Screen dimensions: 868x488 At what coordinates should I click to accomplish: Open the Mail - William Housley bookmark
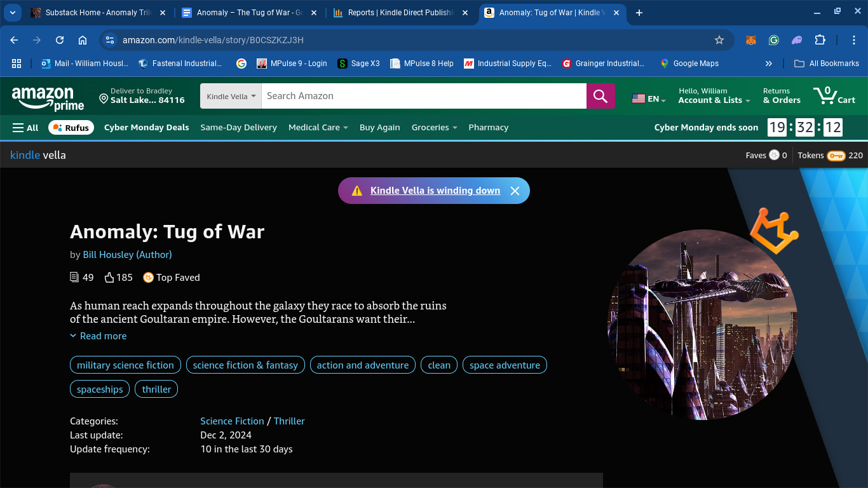[x=84, y=64]
